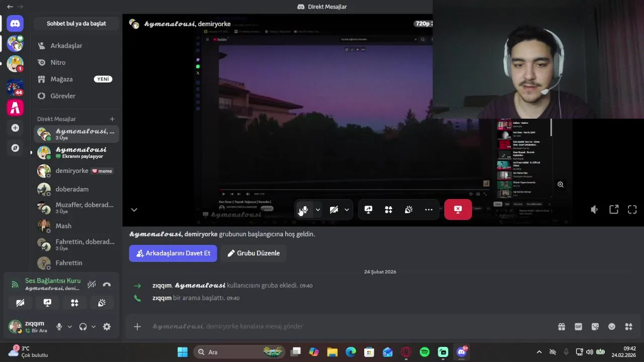This screenshot has height=362, width=644.
Task: Zoom stream with magnifier icon
Action: pos(560,185)
